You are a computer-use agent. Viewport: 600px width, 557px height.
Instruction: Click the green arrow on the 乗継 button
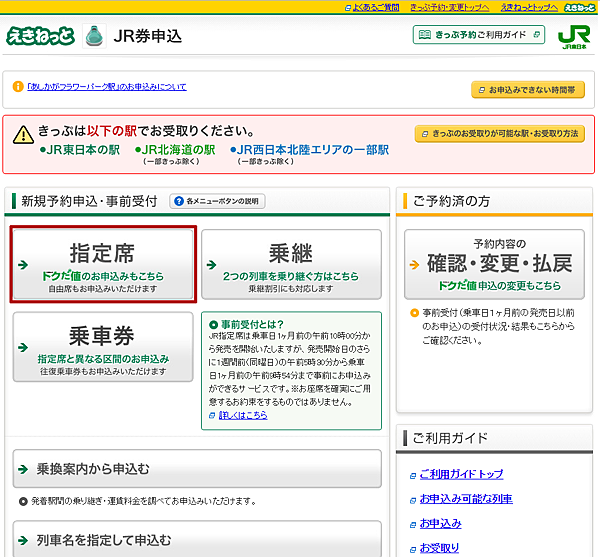coord(211,264)
